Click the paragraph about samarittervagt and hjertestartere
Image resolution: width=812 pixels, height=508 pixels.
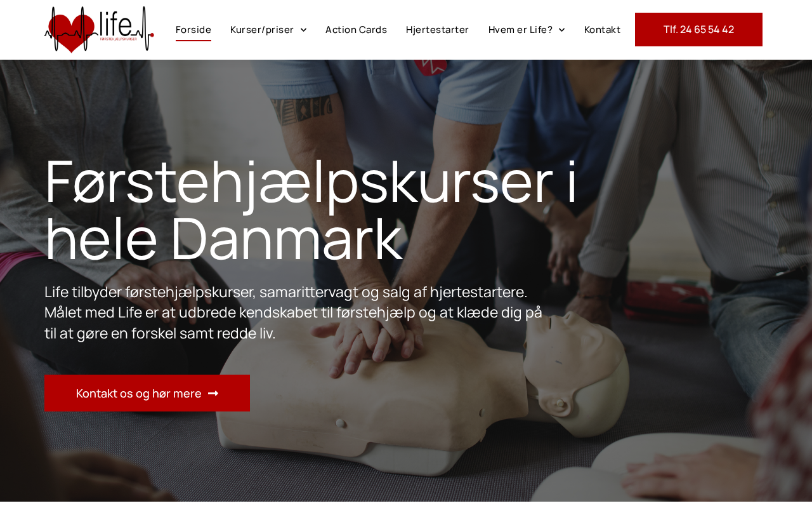click(294, 312)
